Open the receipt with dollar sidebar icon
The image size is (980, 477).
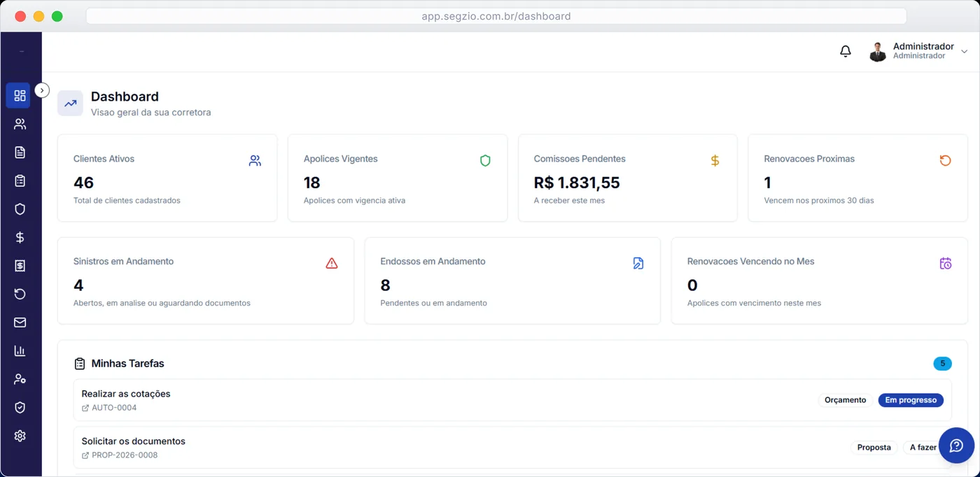coord(20,266)
